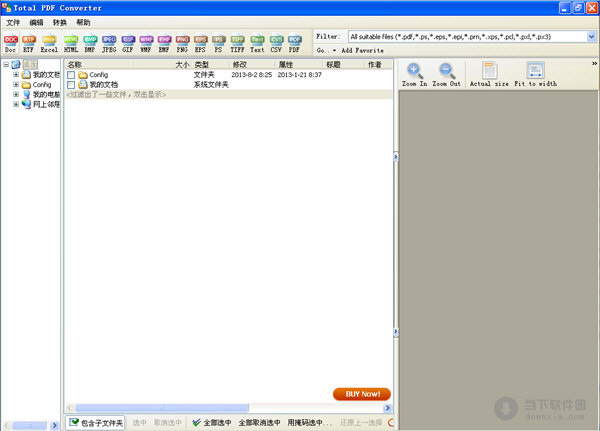600x431 pixels.
Task: Click 全部选中 check all button
Action: [212, 423]
